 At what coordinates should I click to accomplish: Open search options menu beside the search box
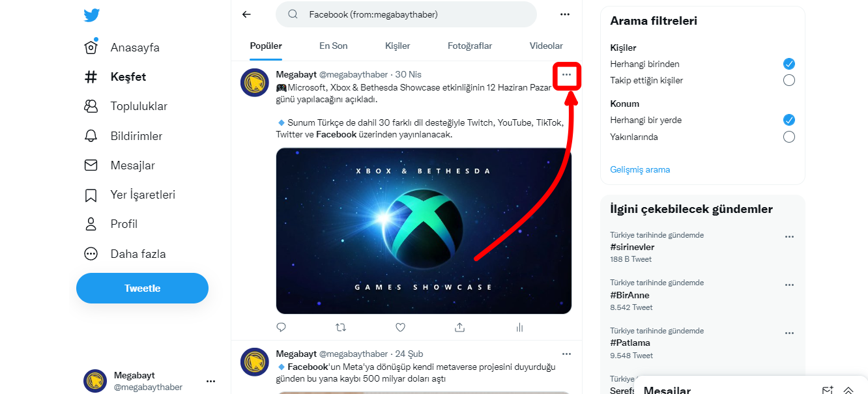[x=565, y=14]
